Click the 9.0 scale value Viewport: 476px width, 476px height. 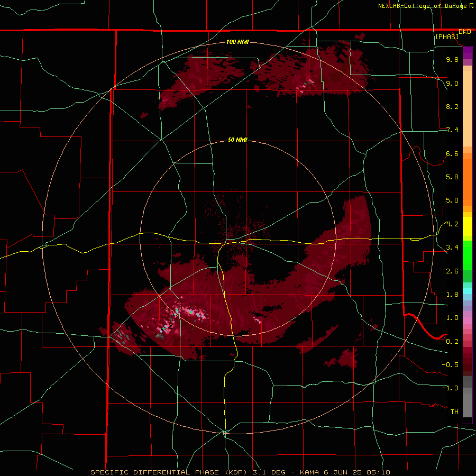[452, 83]
